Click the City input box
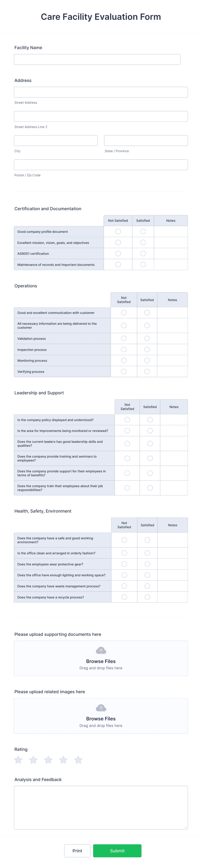 pos(56,140)
